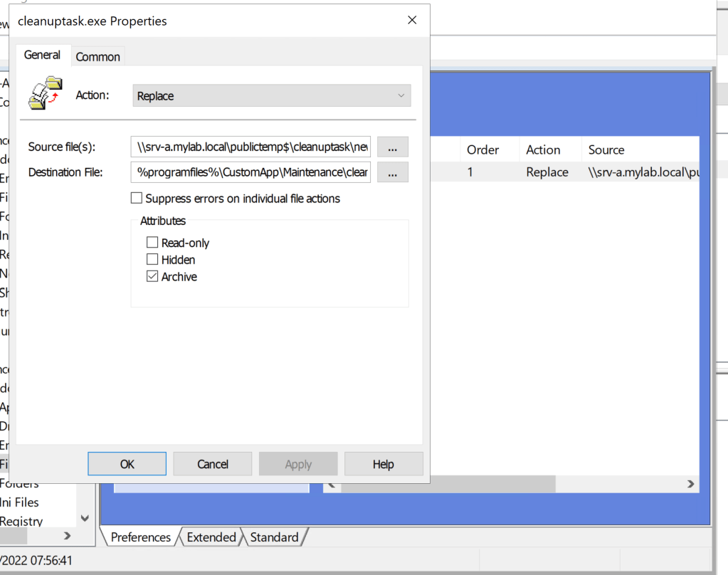The height and width of the screenshot is (575, 728).
Task: Check the Hidden attribute box
Action: tap(152, 260)
